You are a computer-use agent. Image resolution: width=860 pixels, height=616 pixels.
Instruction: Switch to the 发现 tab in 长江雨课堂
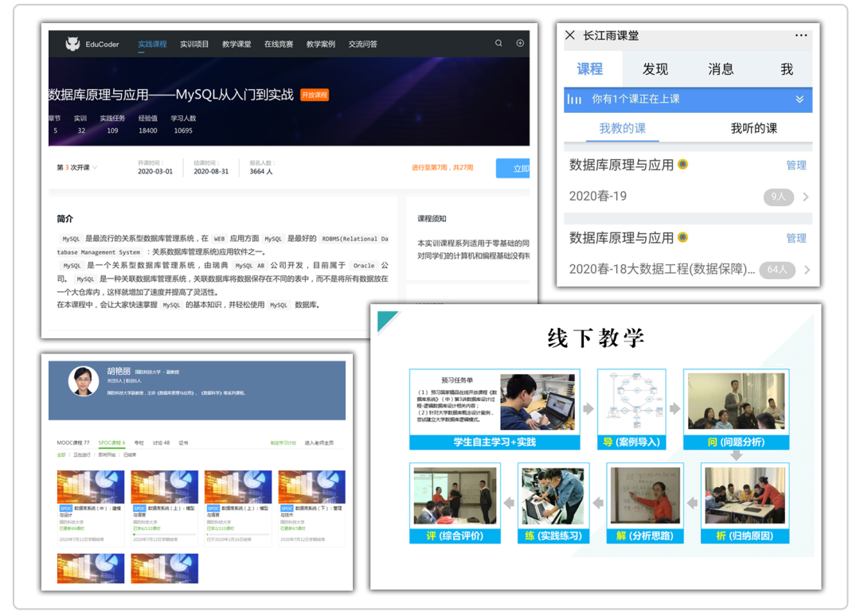click(x=655, y=69)
